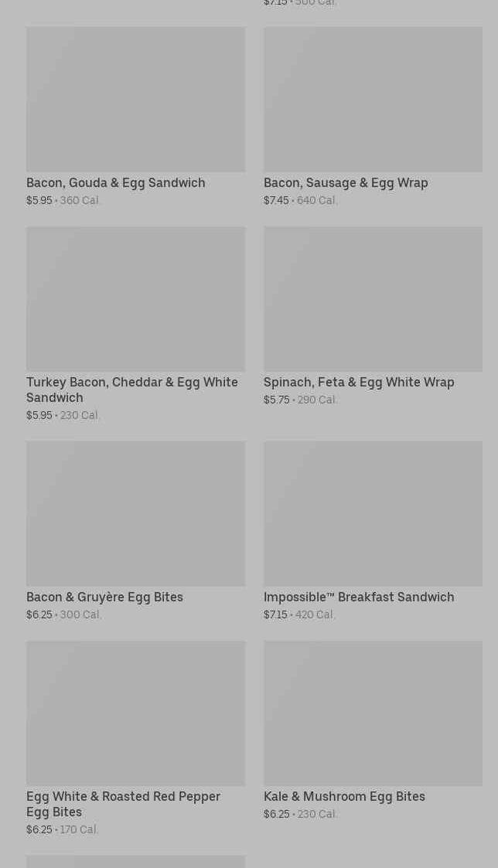Screen dimensions: 498x868
Task: Click the $5.75 290 Cal. price text
Action: pyautogui.click(x=300, y=400)
